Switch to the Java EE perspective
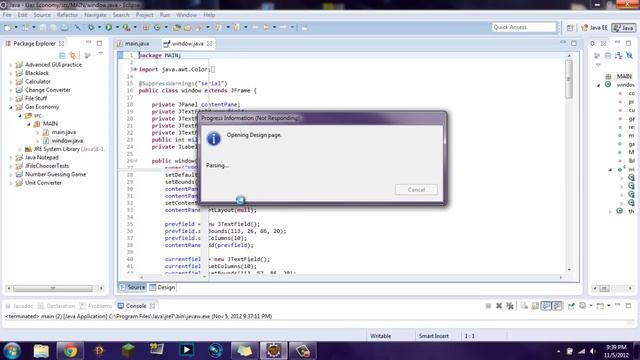 [594, 28]
